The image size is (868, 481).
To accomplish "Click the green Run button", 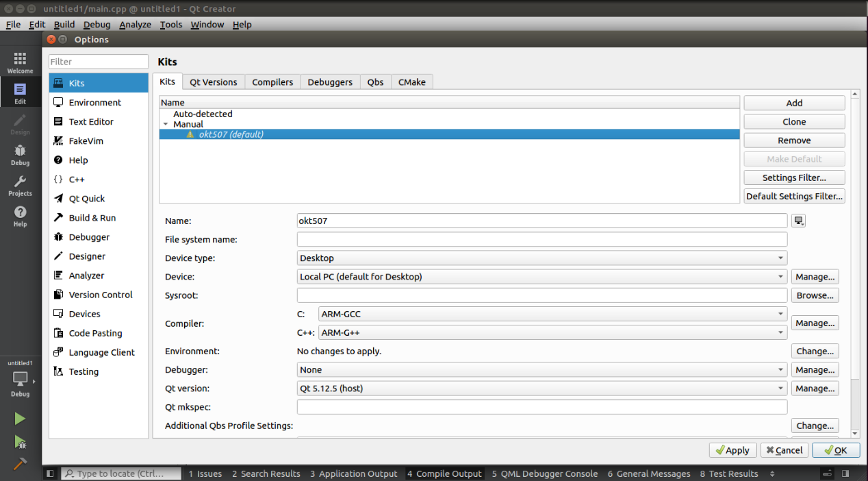I will coord(20,419).
